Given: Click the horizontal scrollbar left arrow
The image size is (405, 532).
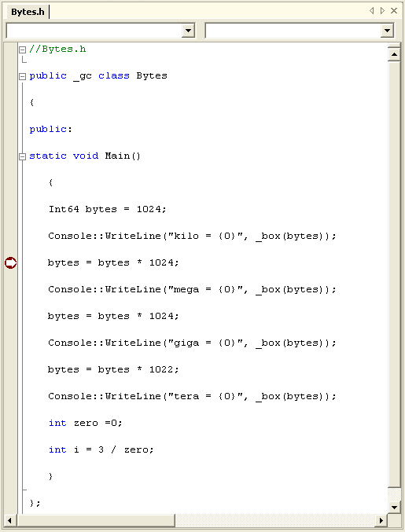Looking at the screenshot, I should pyautogui.click(x=10, y=520).
